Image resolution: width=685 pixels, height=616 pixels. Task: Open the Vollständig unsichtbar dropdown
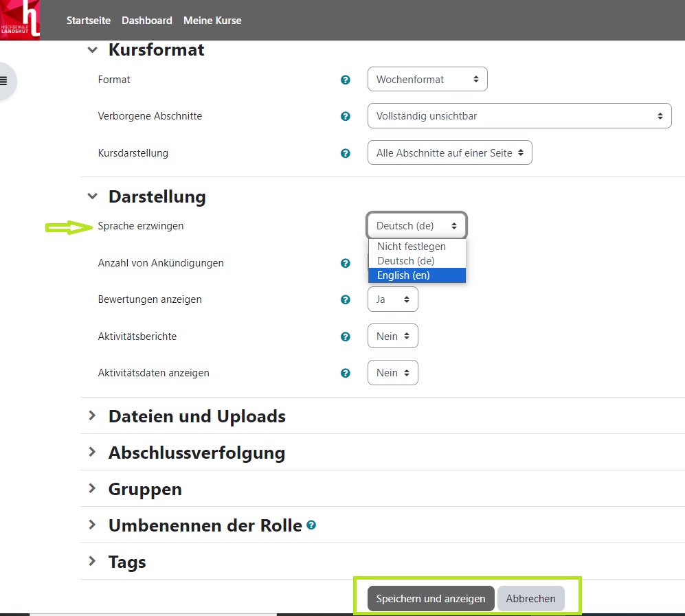click(x=519, y=115)
